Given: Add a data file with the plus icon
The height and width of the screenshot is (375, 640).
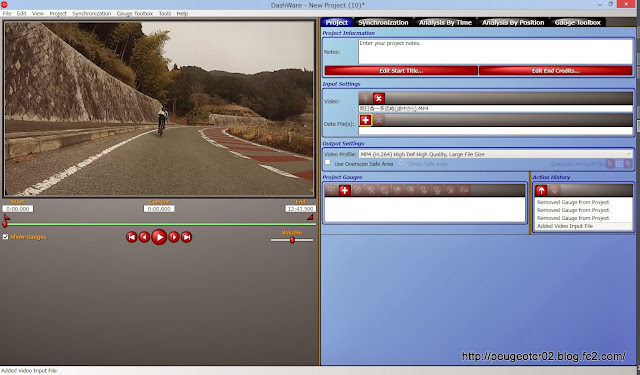Looking at the screenshot, I should 365,120.
